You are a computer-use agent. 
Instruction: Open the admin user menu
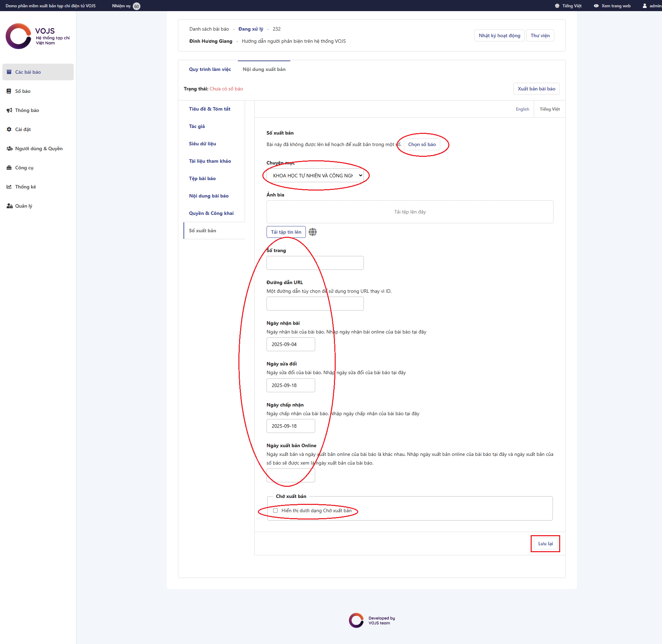point(652,6)
